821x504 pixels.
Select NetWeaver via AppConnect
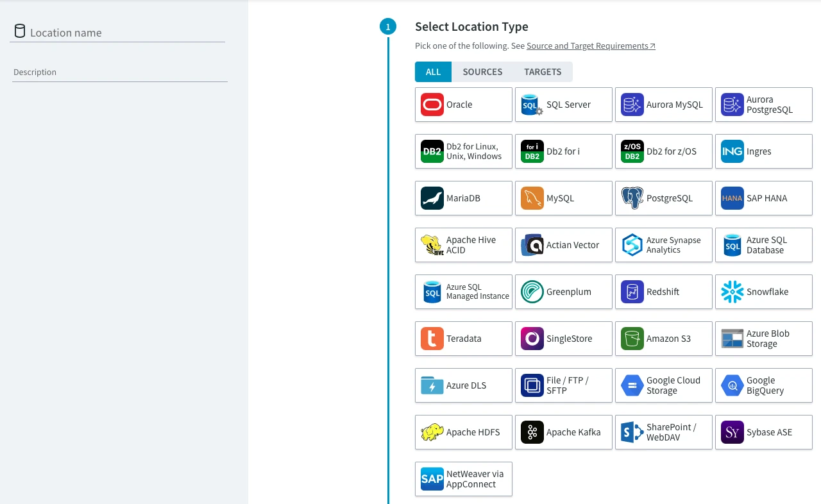(463, 479)
